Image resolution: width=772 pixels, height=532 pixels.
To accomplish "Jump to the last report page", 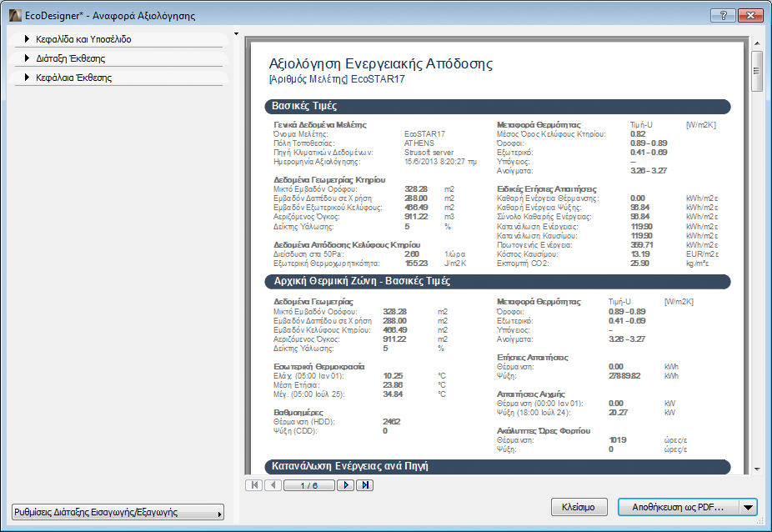I will click(x=365, y=485).
